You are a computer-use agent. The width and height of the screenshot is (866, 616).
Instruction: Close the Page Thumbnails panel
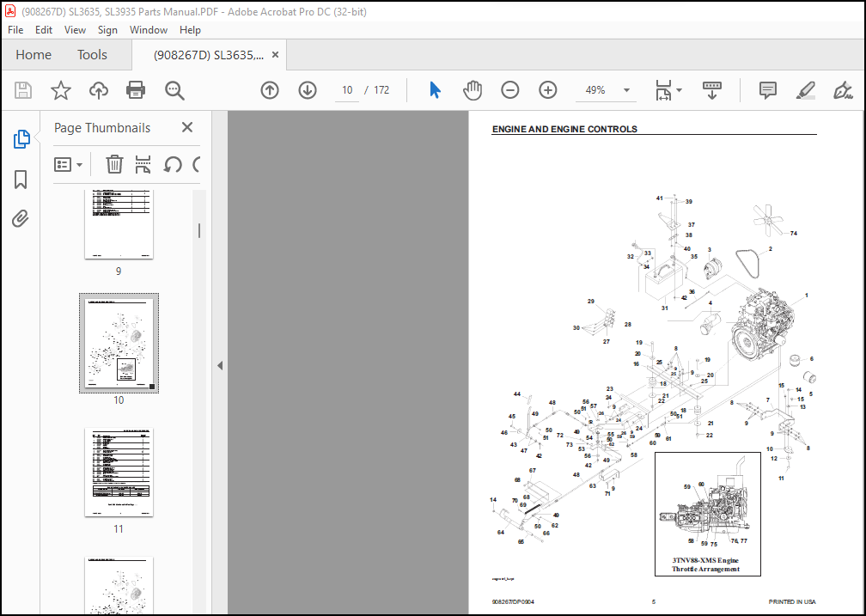[187, 128]
